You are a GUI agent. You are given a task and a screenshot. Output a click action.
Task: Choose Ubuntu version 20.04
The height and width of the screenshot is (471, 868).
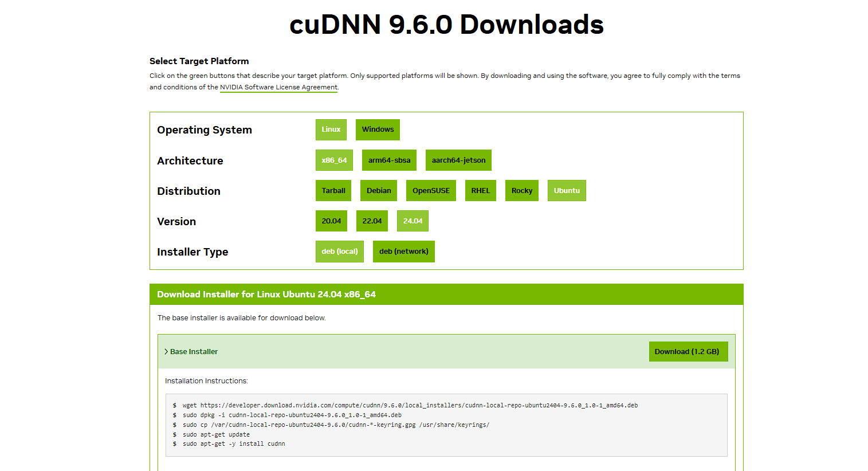(331, 221)
